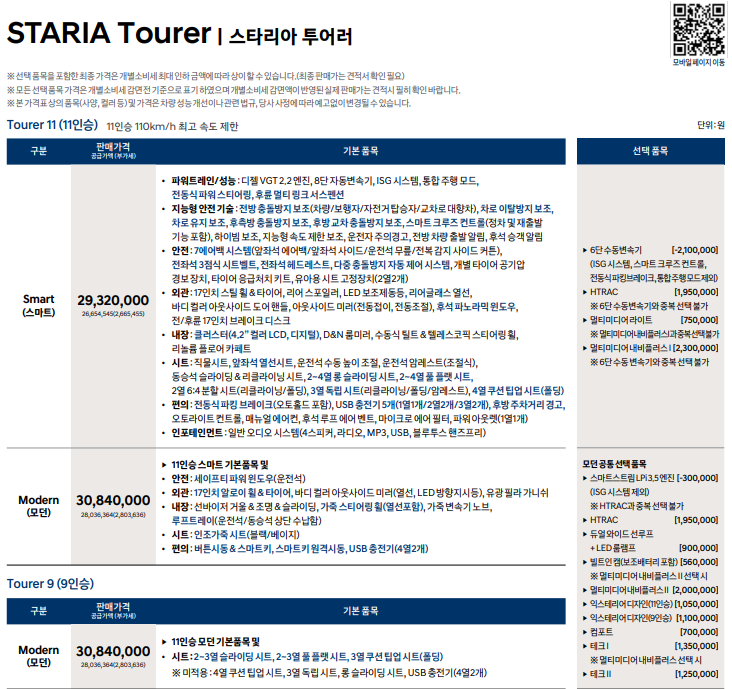This screenshot has height=689, width=732.
Task: Click '기본 품목' header in the Tourer 11 table
Action: click(360, 151)
